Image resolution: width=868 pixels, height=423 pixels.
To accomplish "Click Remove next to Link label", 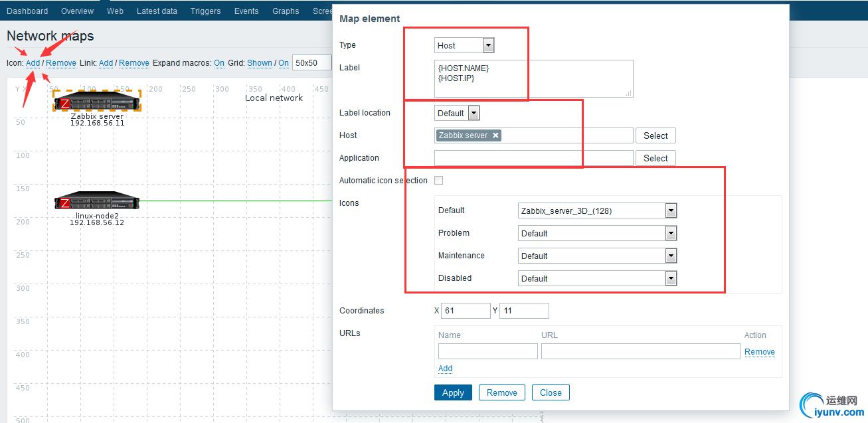I will 134,63.
